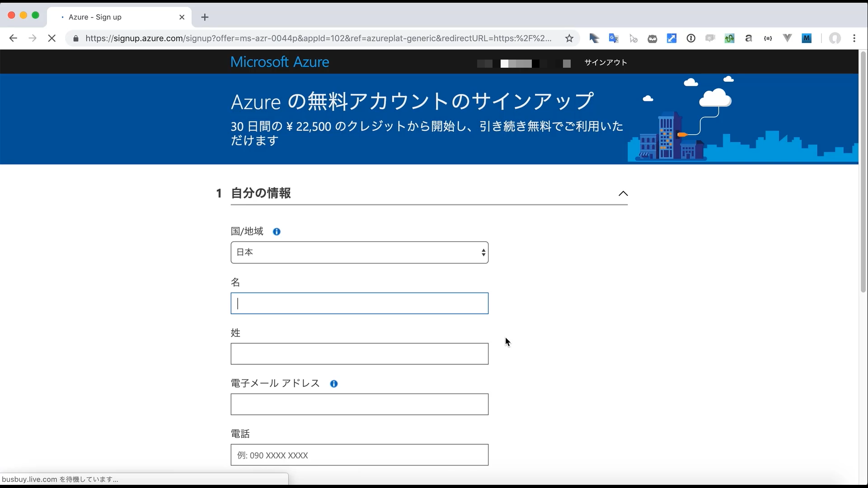Click the page vertical scrollbar
This screenshot has width=868, height=488.
[863, 172]
